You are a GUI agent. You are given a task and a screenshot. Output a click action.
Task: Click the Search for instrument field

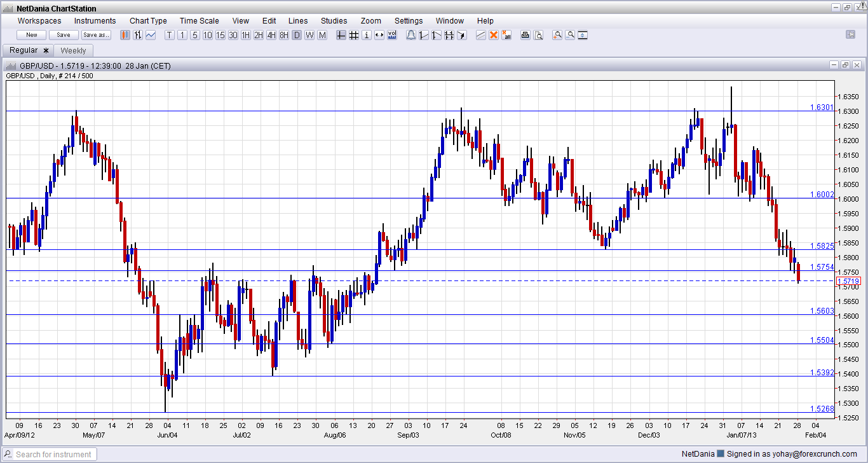click(x=50, y=454)
